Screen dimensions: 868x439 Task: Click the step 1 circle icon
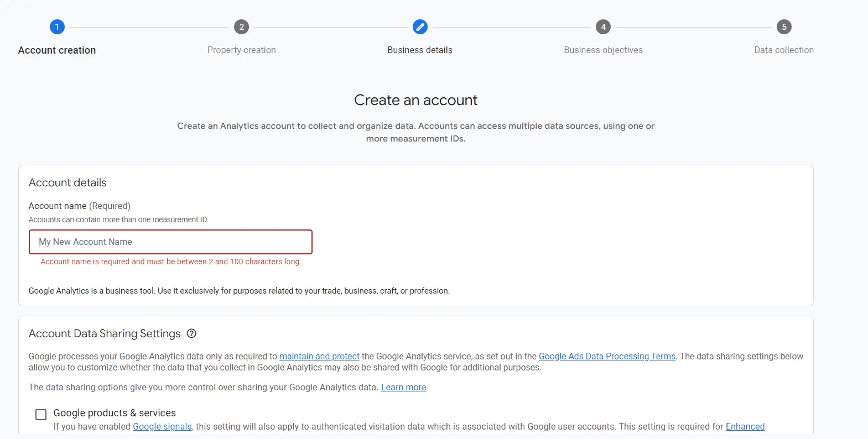point(57,27)
